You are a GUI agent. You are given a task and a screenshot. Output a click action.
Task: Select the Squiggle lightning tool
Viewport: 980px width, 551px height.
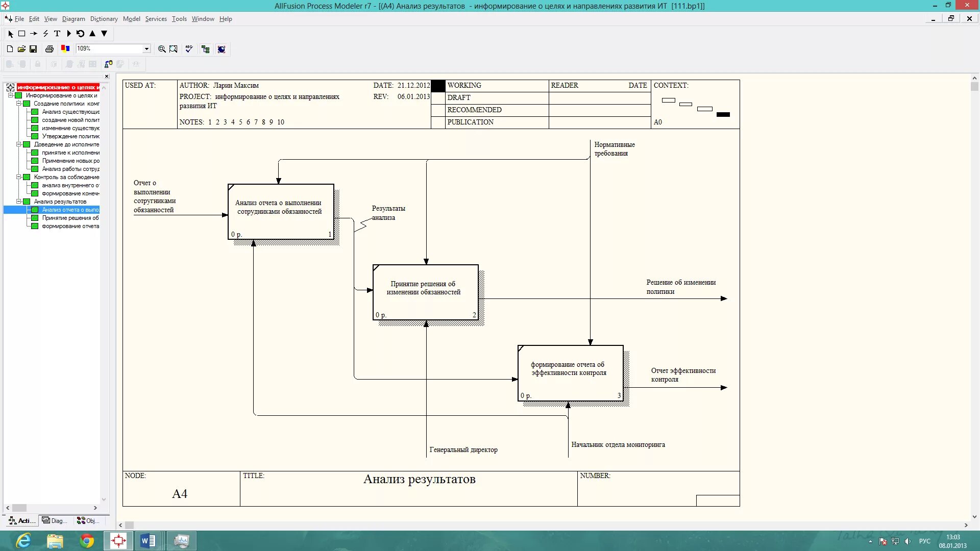pyautogui.click(x=45, y=34)
